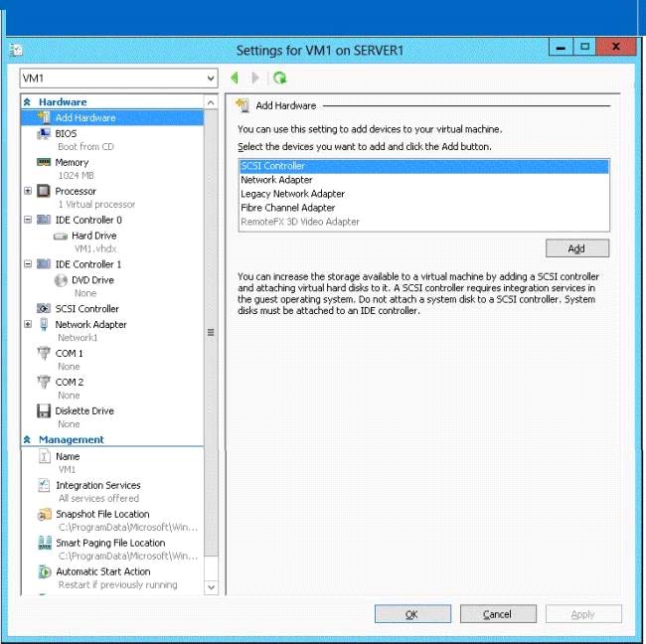Click the OK button
This screenshot has height=644, width=646.
(411, 614)
